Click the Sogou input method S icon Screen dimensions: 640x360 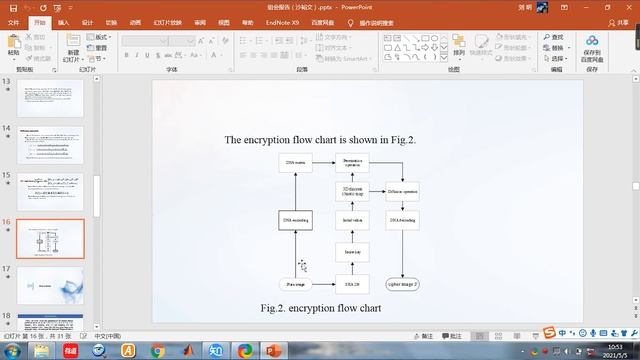tap(549, 333)
